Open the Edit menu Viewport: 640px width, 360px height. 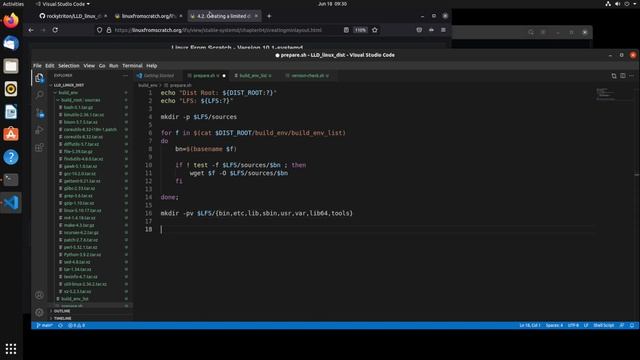[x=50, y=66]
